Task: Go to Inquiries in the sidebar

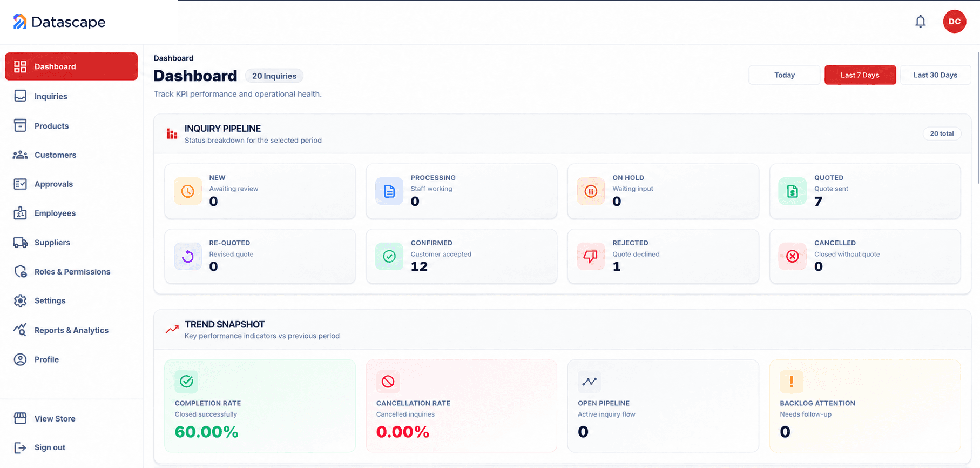Action: (71, 96)
